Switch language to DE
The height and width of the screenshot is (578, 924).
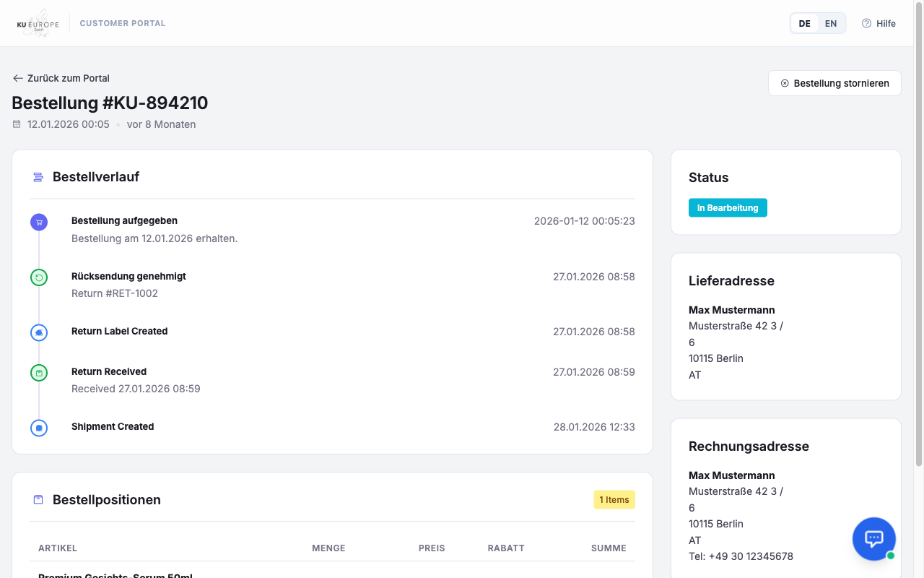click(x=804, y=23)
